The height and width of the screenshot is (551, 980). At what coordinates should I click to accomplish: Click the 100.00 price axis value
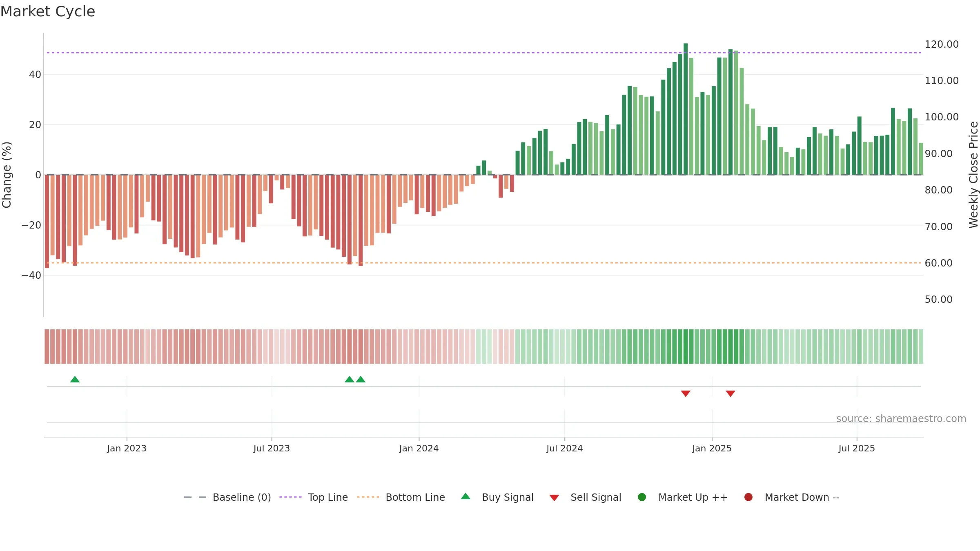[942, 117]
